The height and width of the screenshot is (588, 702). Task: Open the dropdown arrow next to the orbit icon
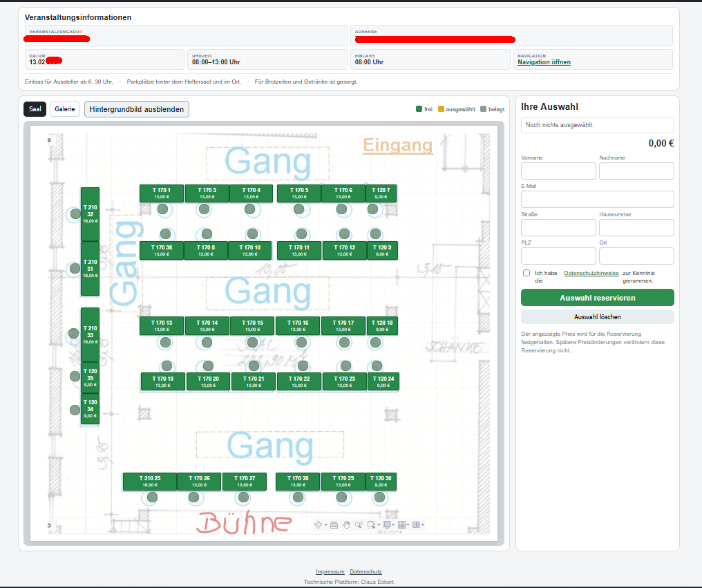[x=326, y=524]
